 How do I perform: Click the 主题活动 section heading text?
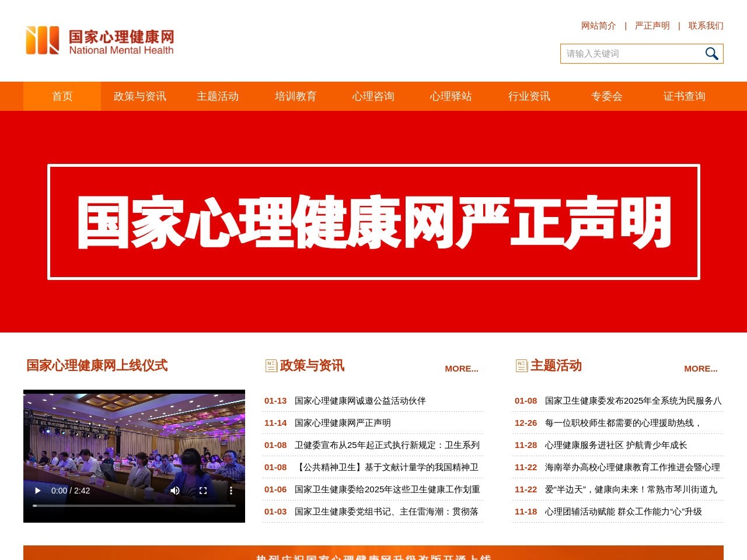coord(556,366)
